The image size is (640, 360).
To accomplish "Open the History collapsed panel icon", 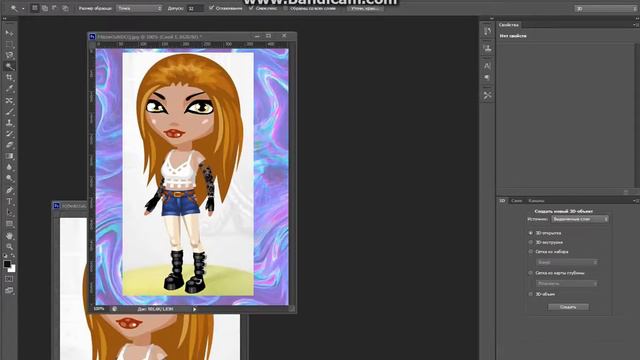I will pyautogui.click(x=487, y=31).
